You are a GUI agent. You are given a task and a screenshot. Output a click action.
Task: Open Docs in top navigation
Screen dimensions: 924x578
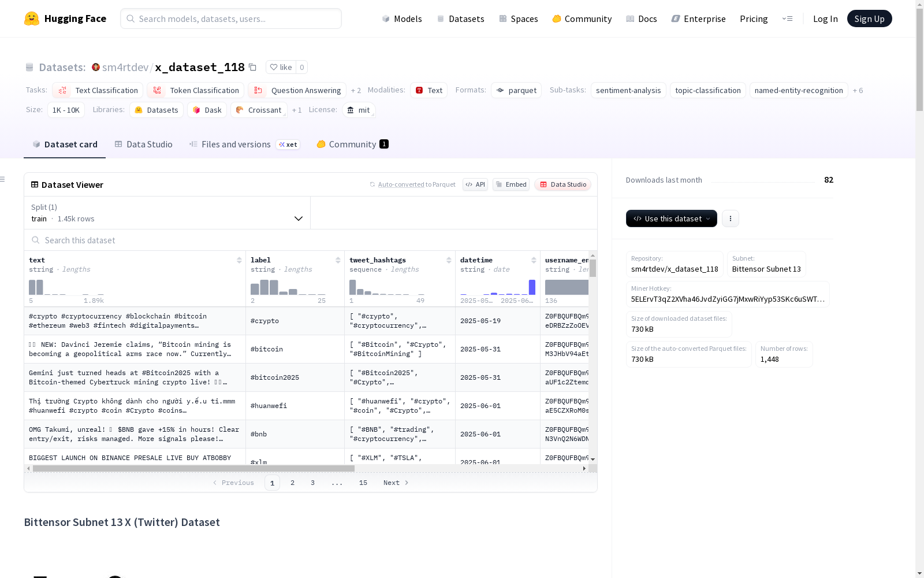(x=642, y=18)
